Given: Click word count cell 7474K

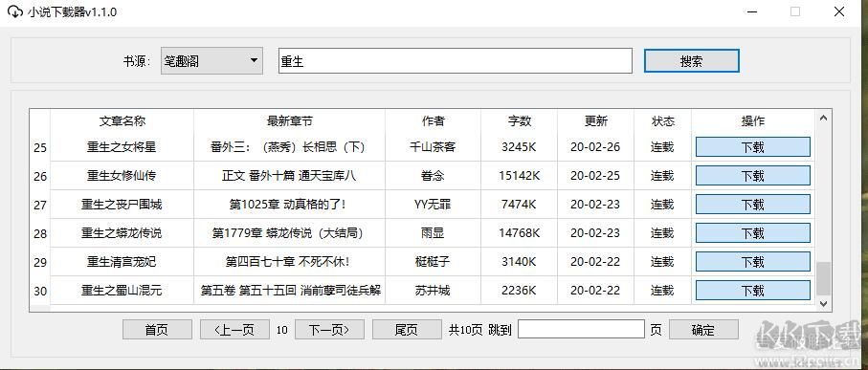Looking at the screenshot, I should click(520, 205).
